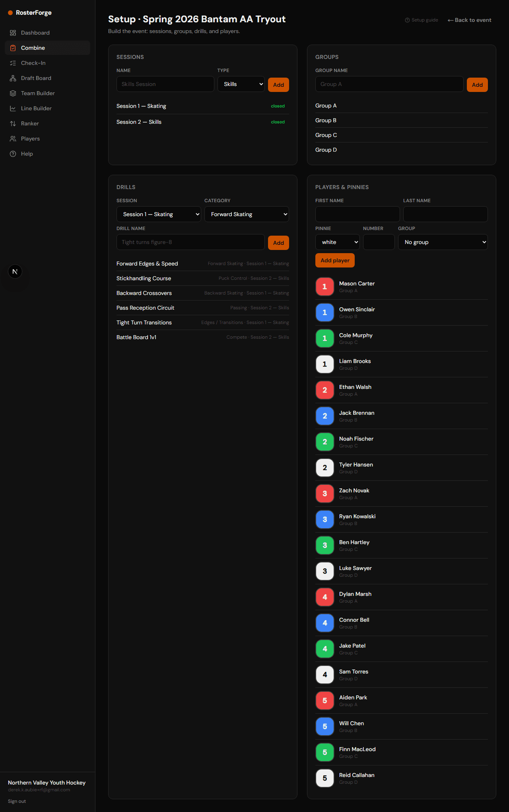Focus the First Name input field
This screenshot has height=812, width=509.
(357, 214)
